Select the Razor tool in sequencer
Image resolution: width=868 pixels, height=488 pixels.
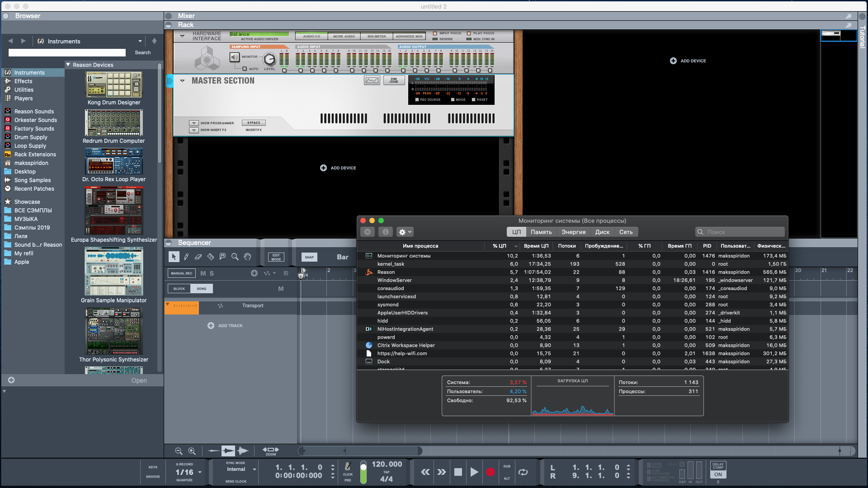(210, 257)
